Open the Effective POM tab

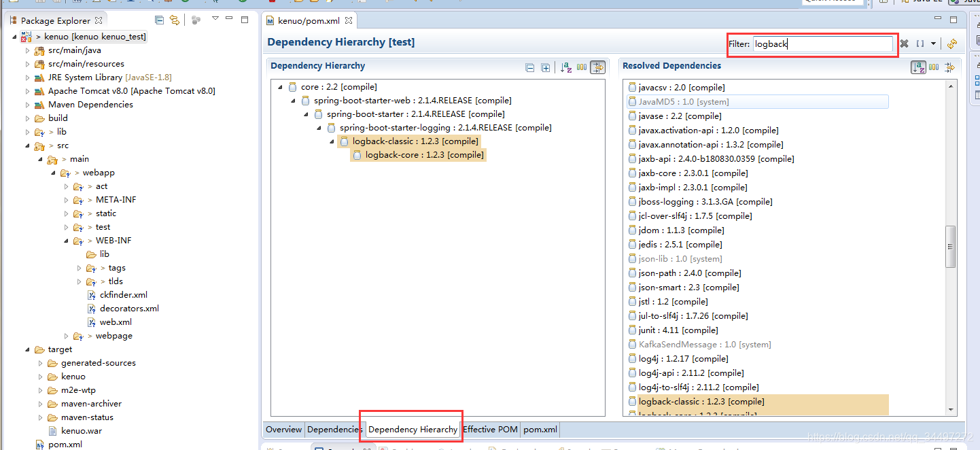click(490, 430)
